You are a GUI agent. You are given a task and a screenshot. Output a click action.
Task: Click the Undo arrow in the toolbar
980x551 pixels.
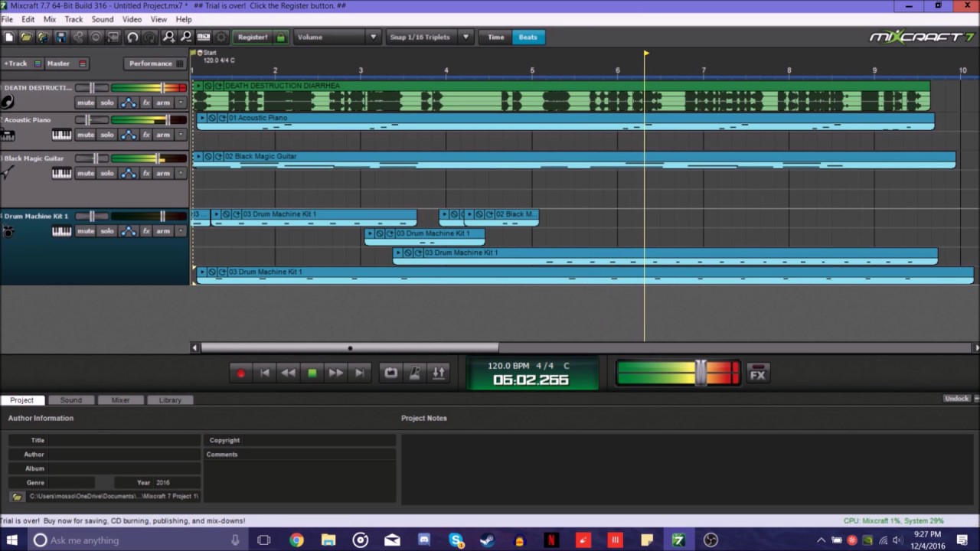tap(132, 37)
